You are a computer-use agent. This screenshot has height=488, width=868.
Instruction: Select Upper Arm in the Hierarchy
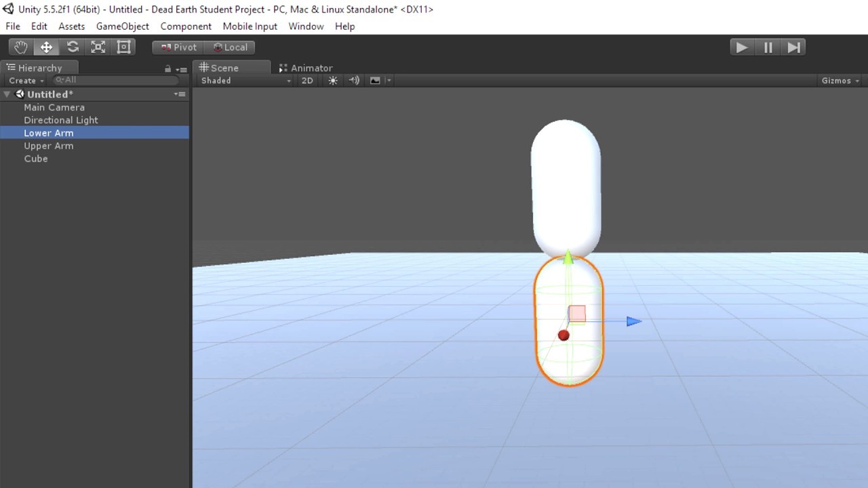point(49,146)
